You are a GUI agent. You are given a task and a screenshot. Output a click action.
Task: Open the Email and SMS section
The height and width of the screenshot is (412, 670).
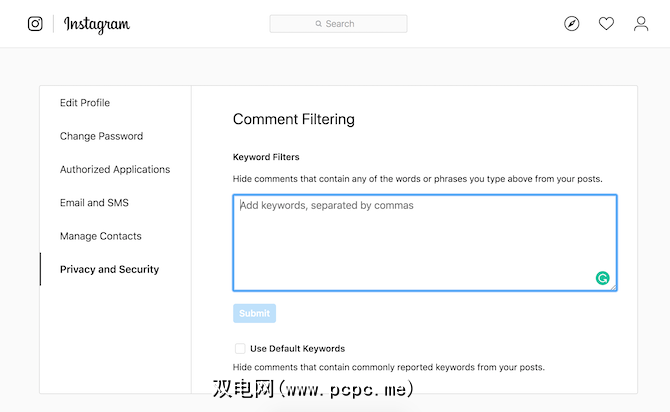[94, 203]
